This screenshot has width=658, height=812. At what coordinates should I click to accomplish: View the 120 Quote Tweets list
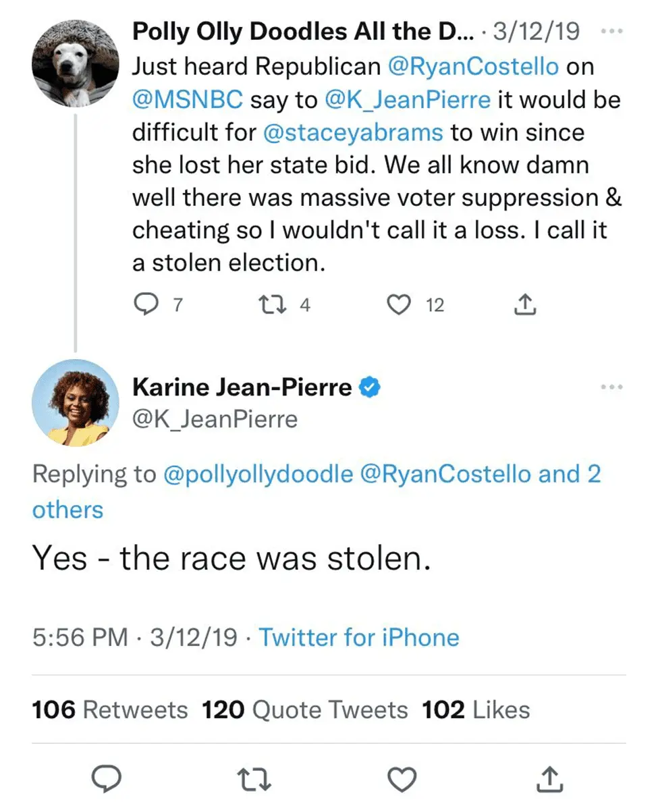[305, 709]
